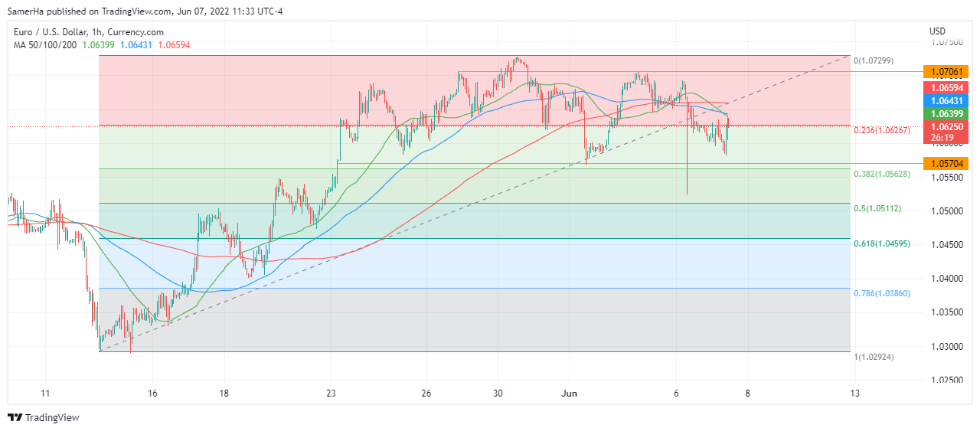Select the 0.236 Fibonacci level label
Viewport: 980px width, 431px height.
(881, 130)
